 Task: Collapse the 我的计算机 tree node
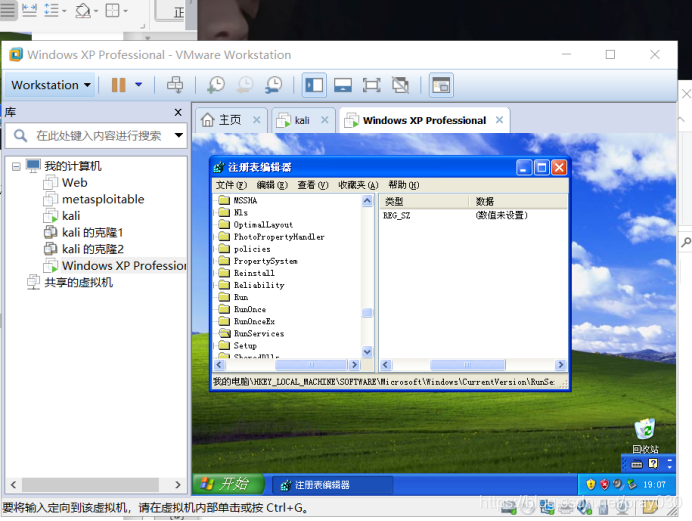pyautogui.click(x=16, y=167)
